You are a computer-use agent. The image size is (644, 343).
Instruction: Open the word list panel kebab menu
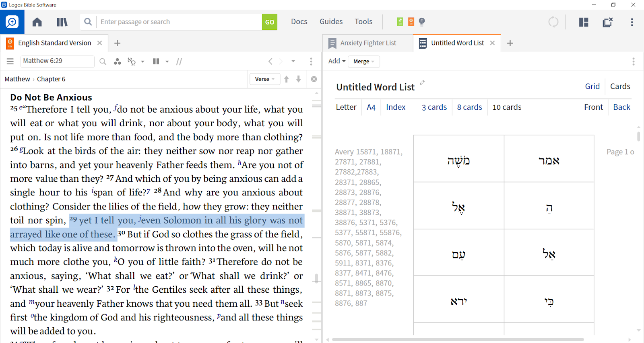[x=634, y=62]
